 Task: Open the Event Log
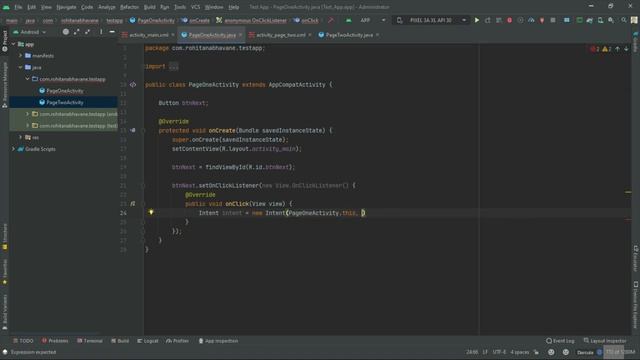click(560, 341)
